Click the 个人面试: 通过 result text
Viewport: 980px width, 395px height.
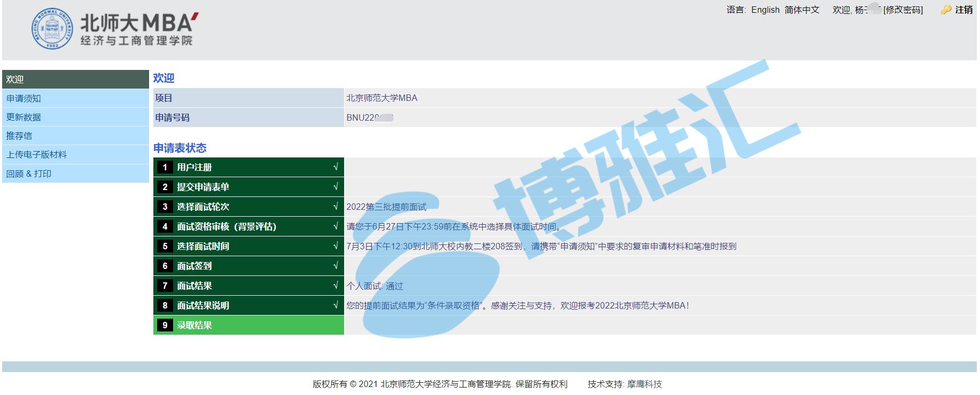click(x=375, y=286)
